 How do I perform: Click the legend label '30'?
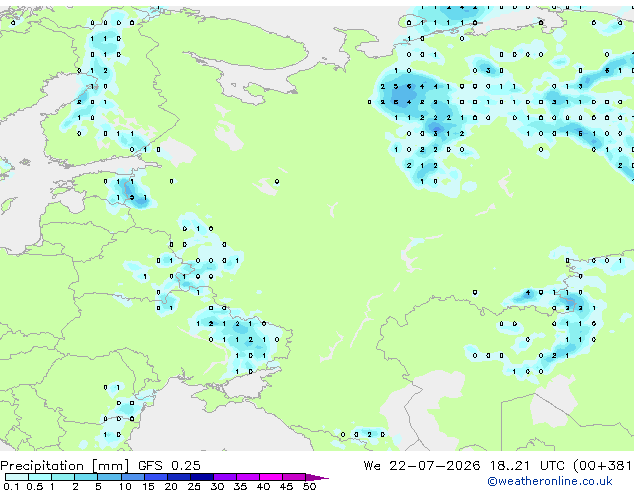(217, 486)
